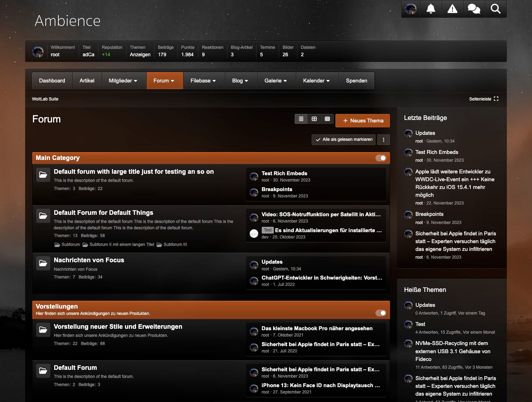Viewport: 532px width, 402px height.
Task: Click the Neues Thema button
Action: coord(363,121)
